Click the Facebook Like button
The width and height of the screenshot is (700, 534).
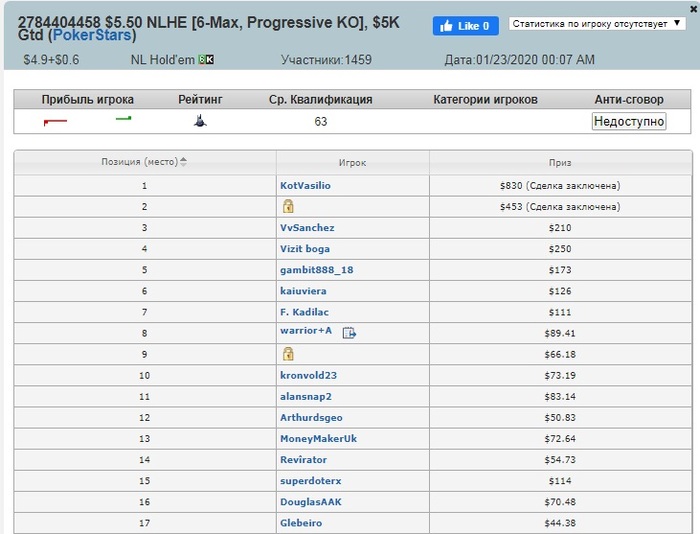[465, 26]
